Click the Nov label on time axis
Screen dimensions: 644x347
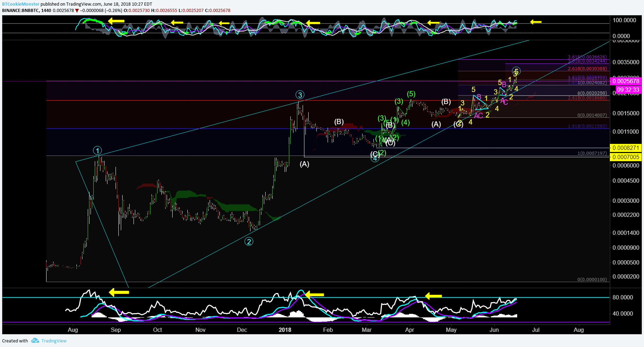coord(200,330)
